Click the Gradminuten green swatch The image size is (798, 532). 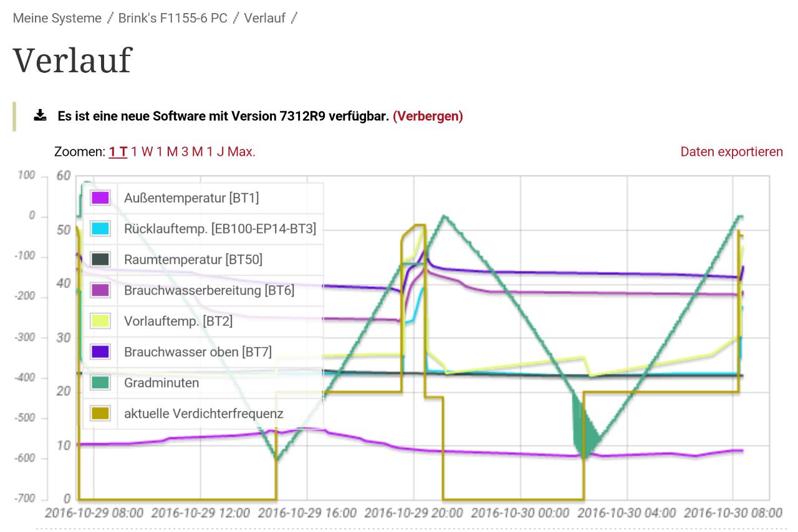[100, 382]
